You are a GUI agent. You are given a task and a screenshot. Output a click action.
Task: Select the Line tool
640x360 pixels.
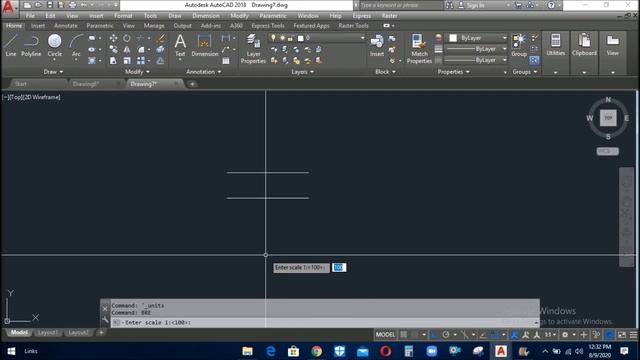pos(11,45)
